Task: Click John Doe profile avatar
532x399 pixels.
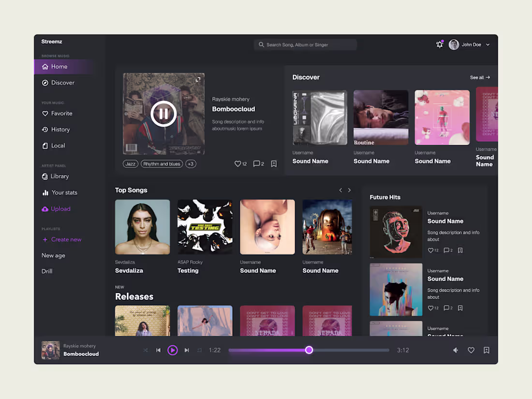Action: coord(454,44)
